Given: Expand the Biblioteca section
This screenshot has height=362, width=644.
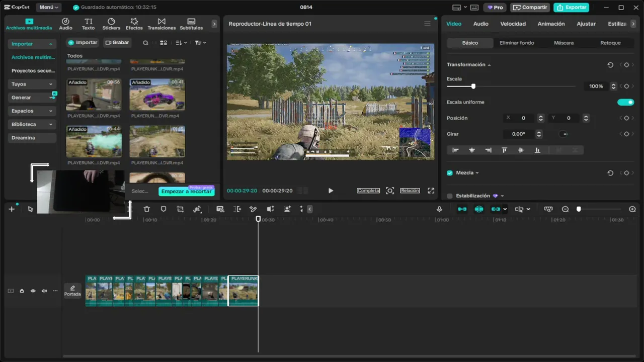Looking at the screenshot, I should (x=51, y=124).
